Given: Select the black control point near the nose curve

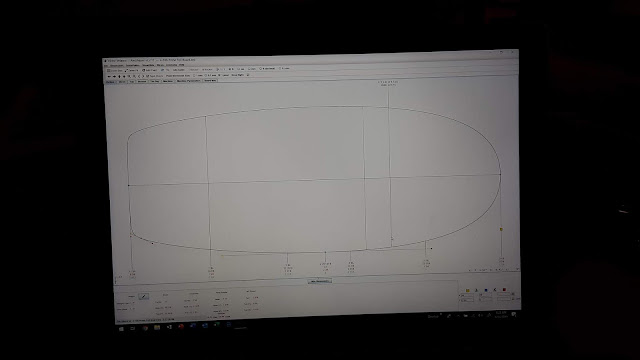Looking at the screenshot, I should point(431,248).
